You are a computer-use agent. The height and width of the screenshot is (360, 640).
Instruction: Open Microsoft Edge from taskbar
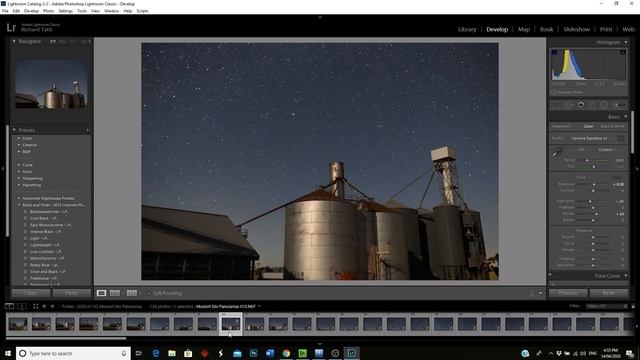point(156,353)
